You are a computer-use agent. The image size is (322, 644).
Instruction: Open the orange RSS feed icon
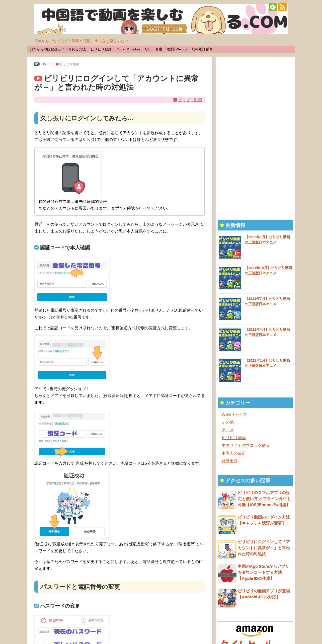[282, 7]
